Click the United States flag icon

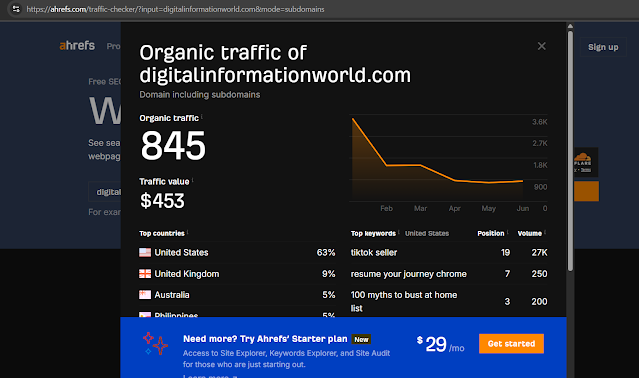click(145, 253)
